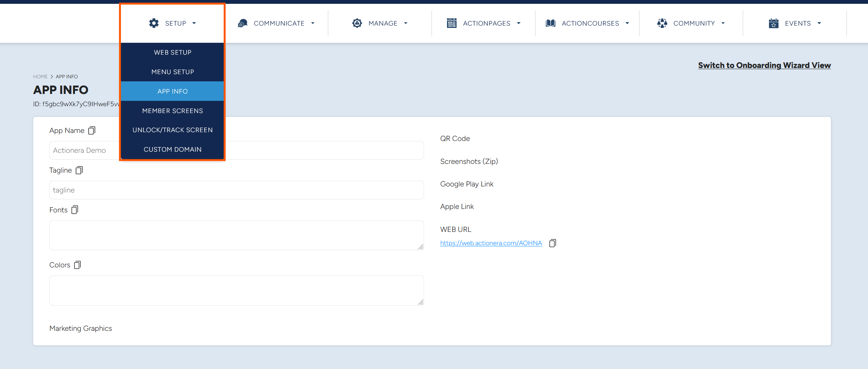Screen dimensions: 868x369
Task: Click the Events calendar star icon
Action: [774, 23]
